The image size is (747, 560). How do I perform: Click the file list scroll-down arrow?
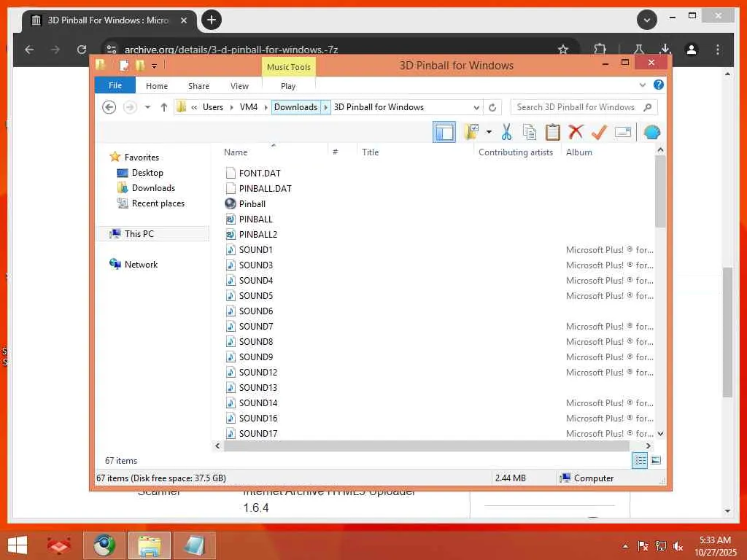click(x=660, y=433)
